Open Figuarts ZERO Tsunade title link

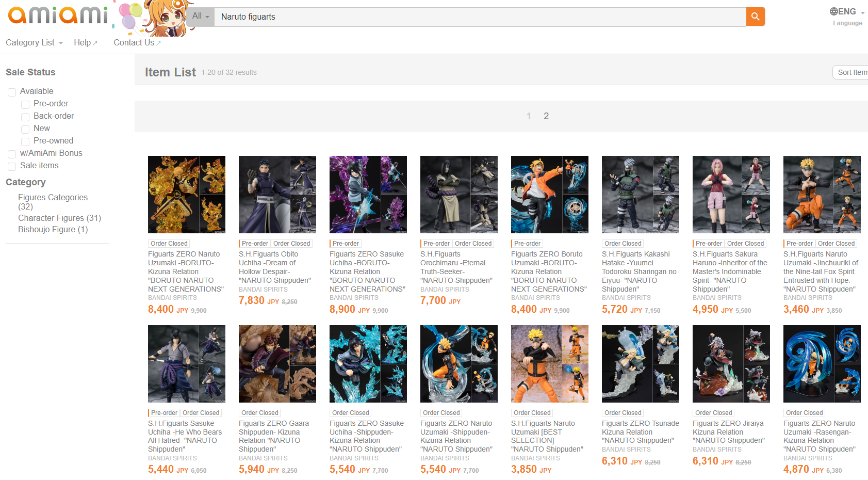pyautogui.click(x=641, y=432)
